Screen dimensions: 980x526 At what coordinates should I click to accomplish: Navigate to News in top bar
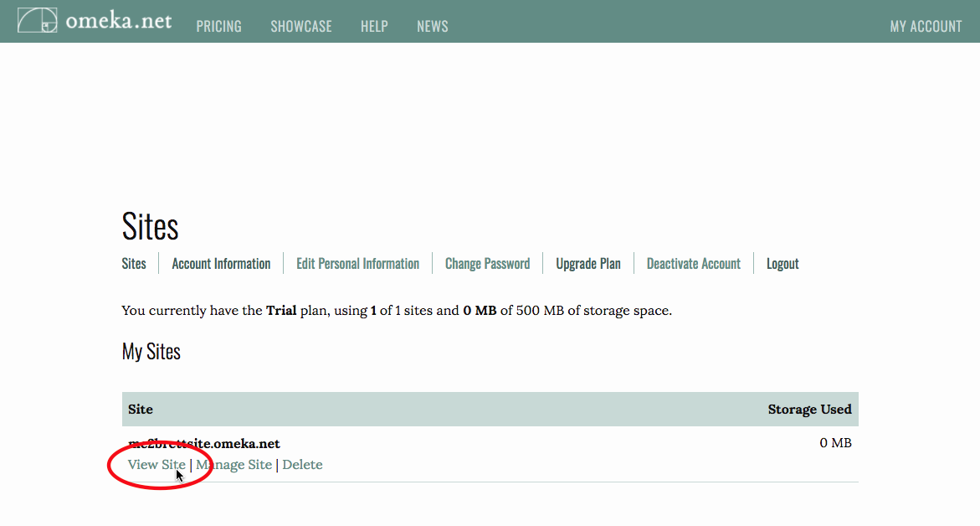click(433, 27)
